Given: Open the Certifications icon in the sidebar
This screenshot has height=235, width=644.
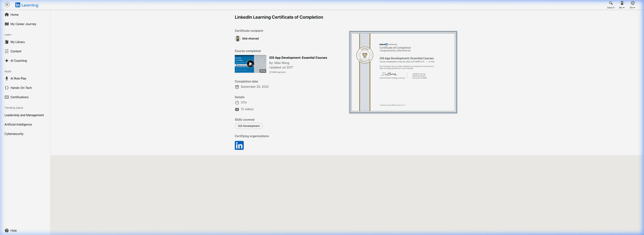Looking at the screenshot, I should click(7, 97).
